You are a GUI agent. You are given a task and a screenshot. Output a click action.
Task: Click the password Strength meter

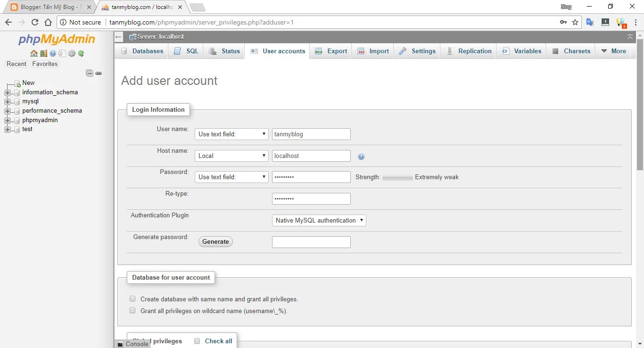[x=397, y=178]
